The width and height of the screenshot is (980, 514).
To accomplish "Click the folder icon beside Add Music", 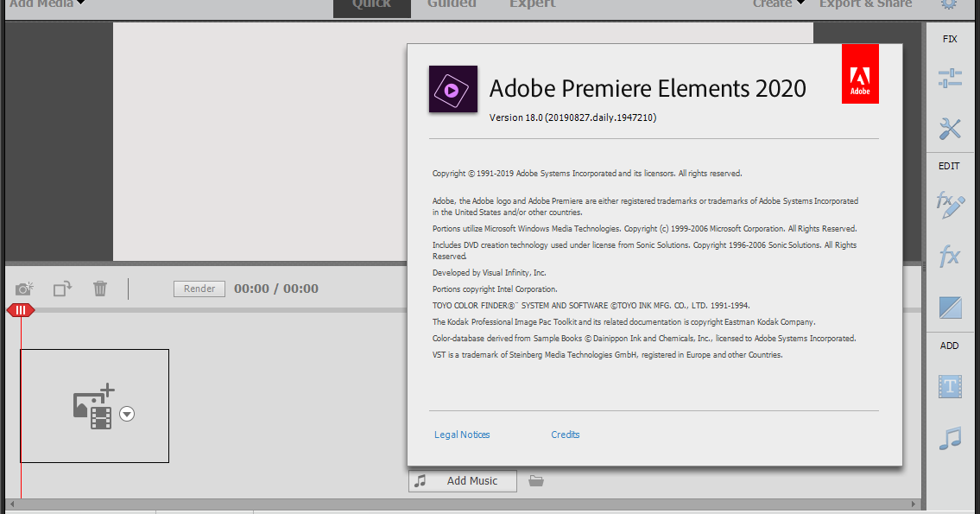I will click(536, 481).
